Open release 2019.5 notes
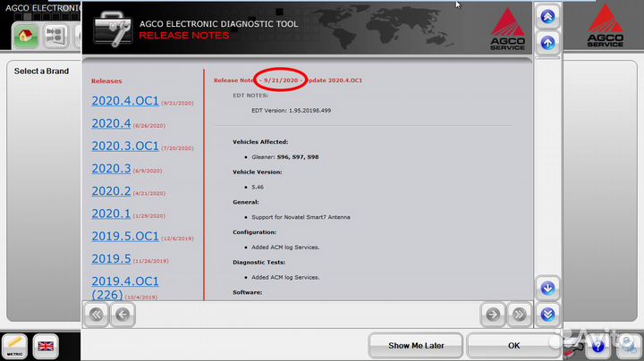This screenshot has height=361, width=644. (x=111, y=259)
